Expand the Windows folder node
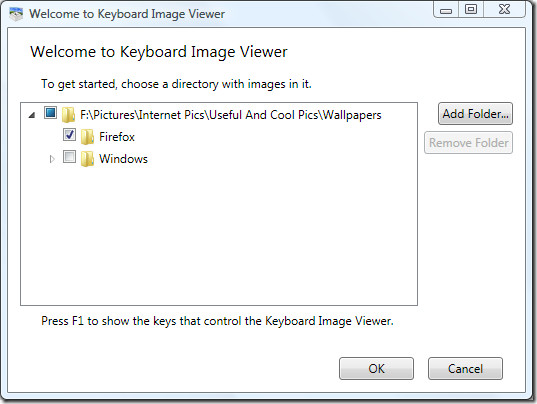 [52, 159]
